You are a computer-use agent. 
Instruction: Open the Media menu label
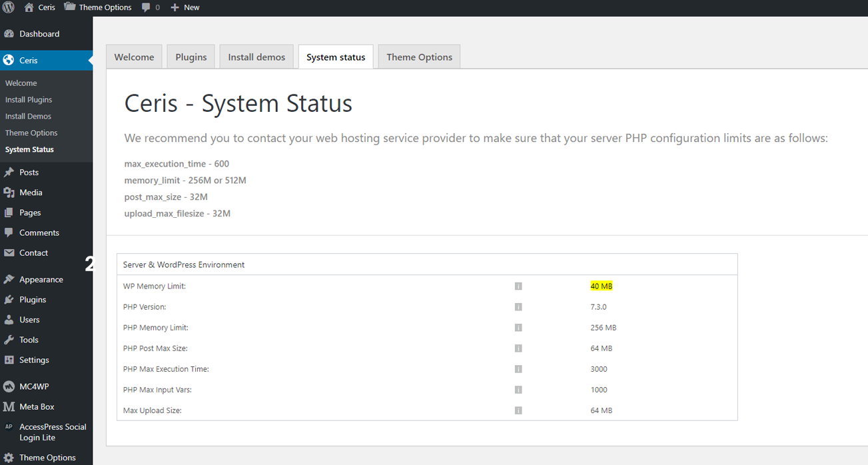pyautogui.click(x=31, y=193)
